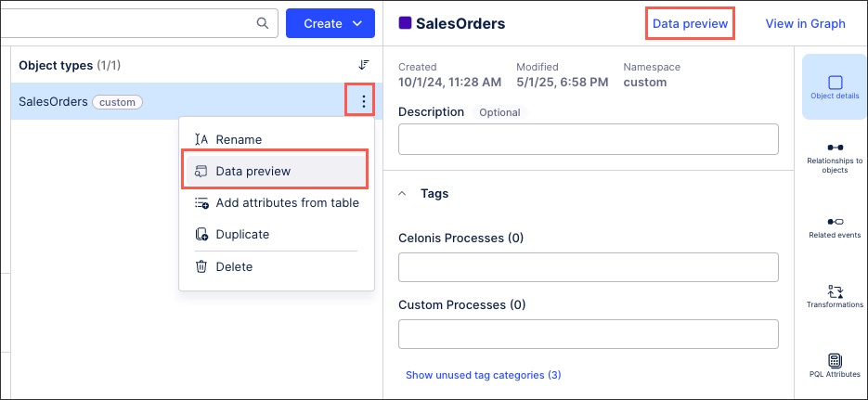868x400 pixels.
Task: Click the Duplicate copy icon
Action: [x=201, y=235]
